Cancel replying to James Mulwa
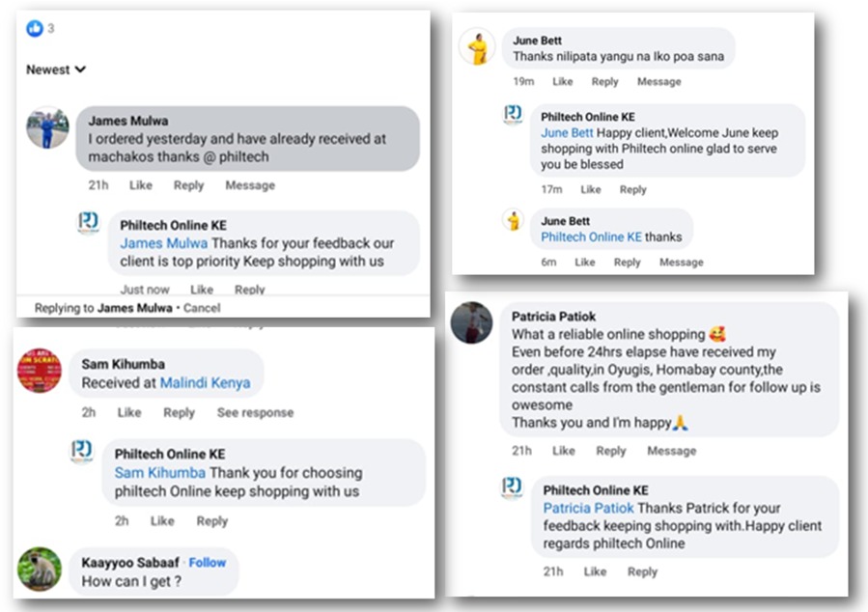868x612 pixels. click(x=202, y=308)
